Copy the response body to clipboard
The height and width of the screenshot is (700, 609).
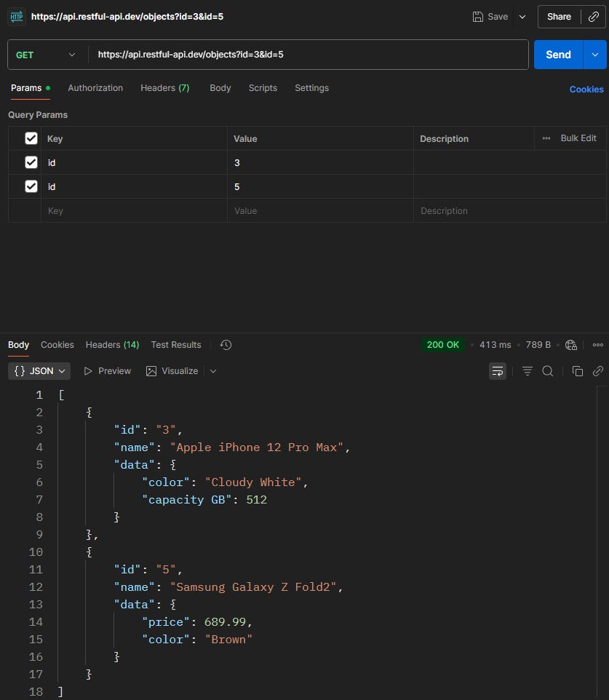(578, 371)
